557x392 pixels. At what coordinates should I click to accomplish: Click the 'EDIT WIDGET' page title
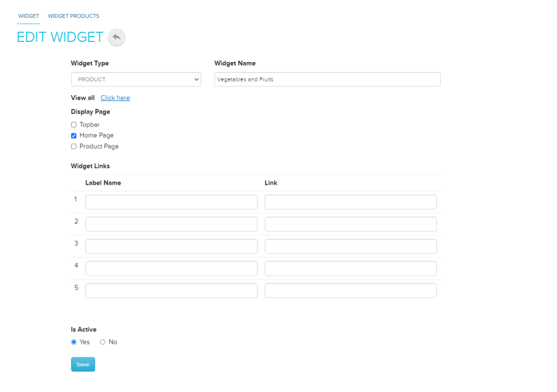[60, 37]
